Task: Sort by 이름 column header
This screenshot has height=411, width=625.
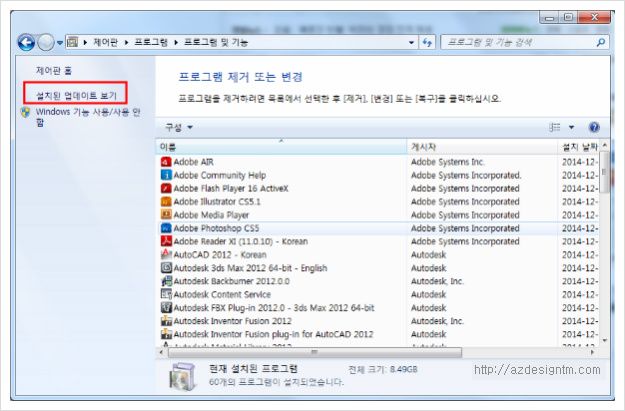Action: (x=281, y=147)
